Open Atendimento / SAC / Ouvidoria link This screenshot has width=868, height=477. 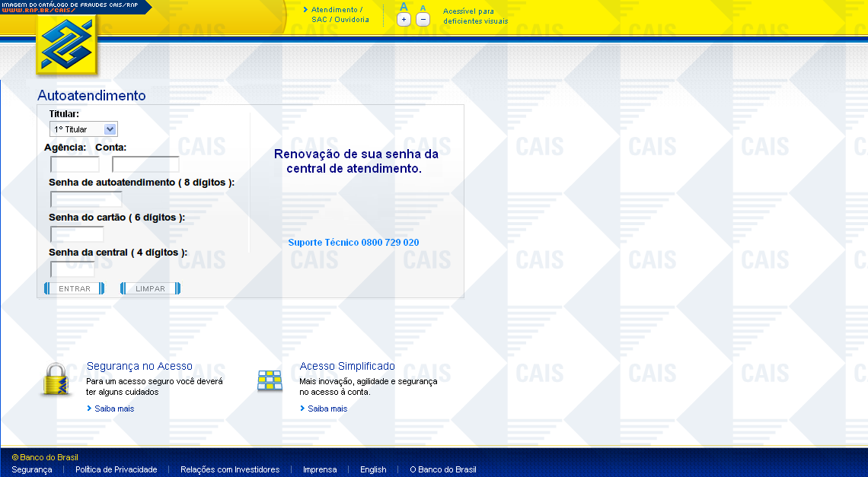pyautogui.click(x=340, y=14)
